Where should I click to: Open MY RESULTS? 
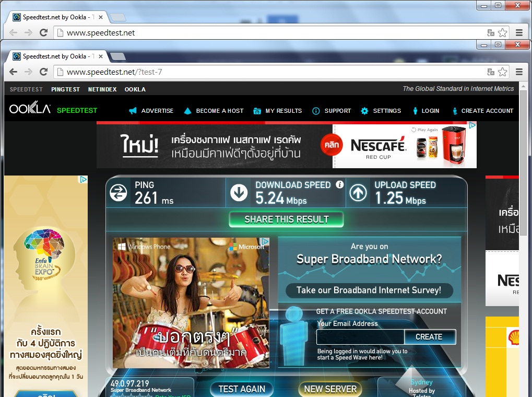pos(283,111)
